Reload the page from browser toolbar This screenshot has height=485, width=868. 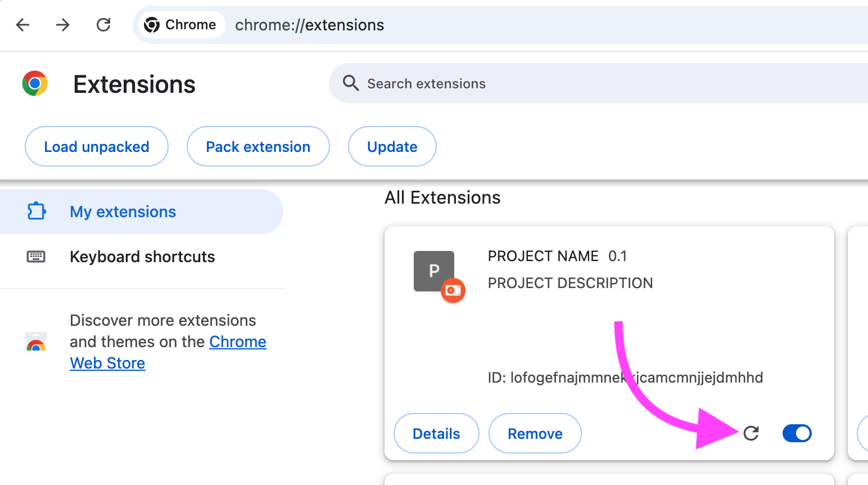[103, 25]
